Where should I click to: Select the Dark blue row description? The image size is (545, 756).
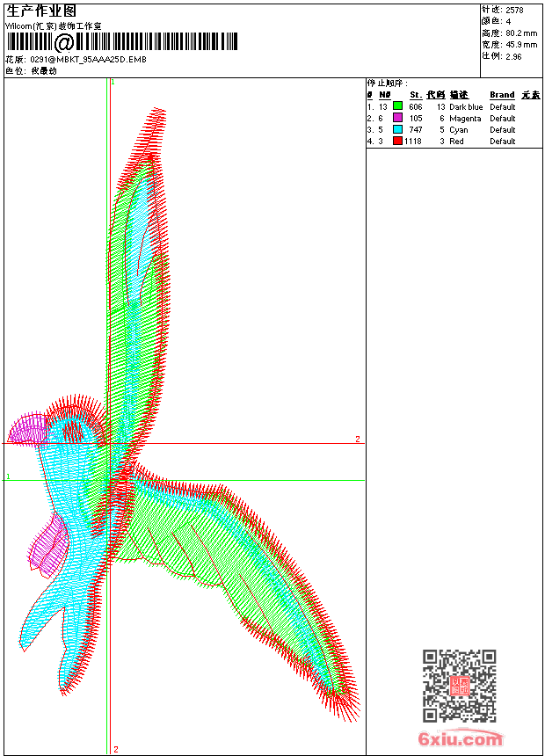coord(466,107)
